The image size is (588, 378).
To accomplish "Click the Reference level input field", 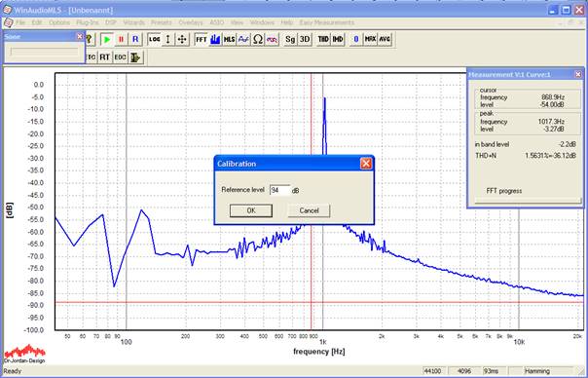I will click(279, 190).
